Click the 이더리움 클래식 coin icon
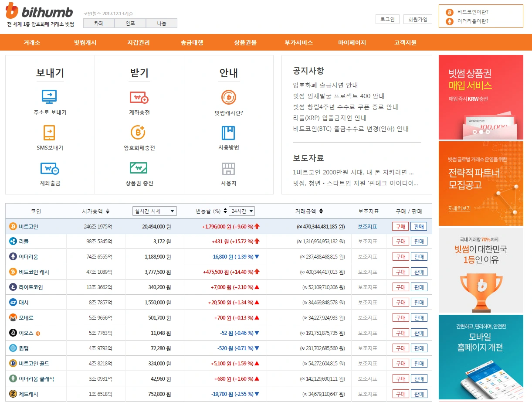Screen dimensions: 532x402 click(13, 378)
